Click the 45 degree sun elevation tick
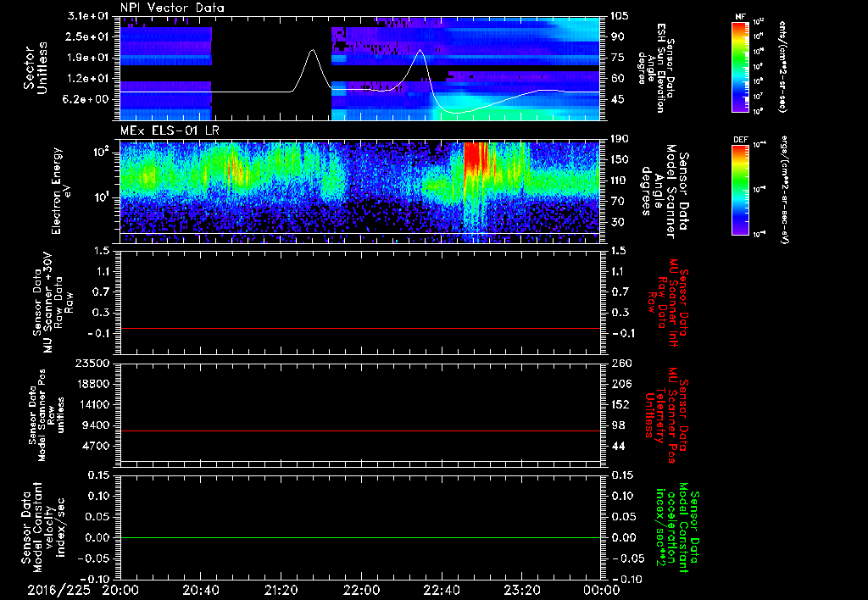The height and width of the screenshot is (600, 868). point(617,99)
